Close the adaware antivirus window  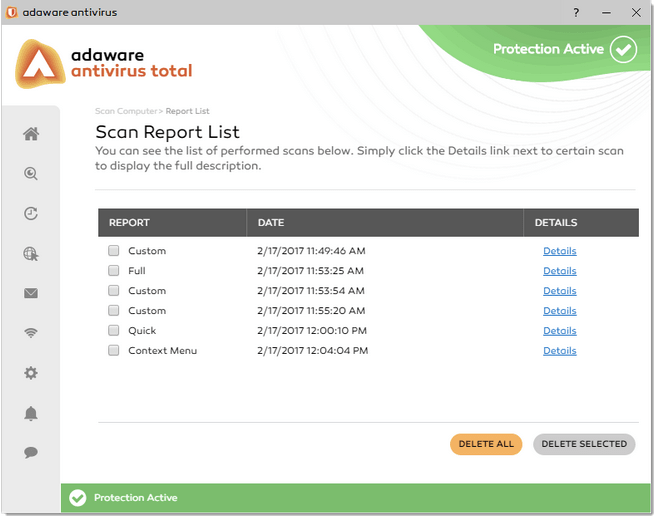pos(636,13)
